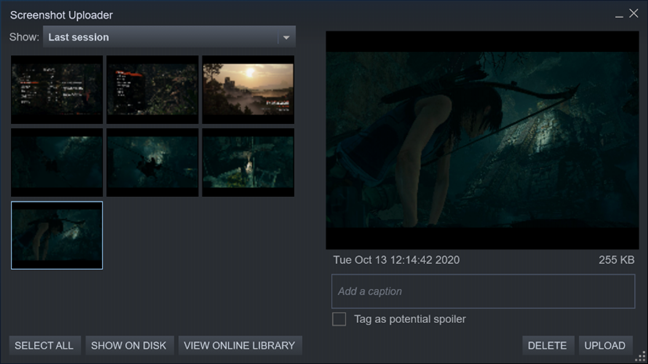Open the Show dropdown set to Last session
Viewport: 648px width, 364px height.
click(x=169, y=37)
